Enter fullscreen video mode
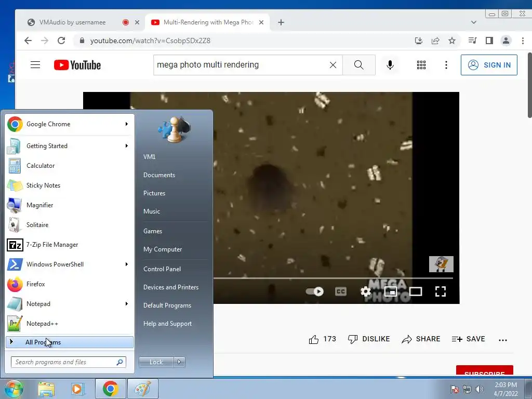This screenshot has width=532, height=399. pos(441,291)
